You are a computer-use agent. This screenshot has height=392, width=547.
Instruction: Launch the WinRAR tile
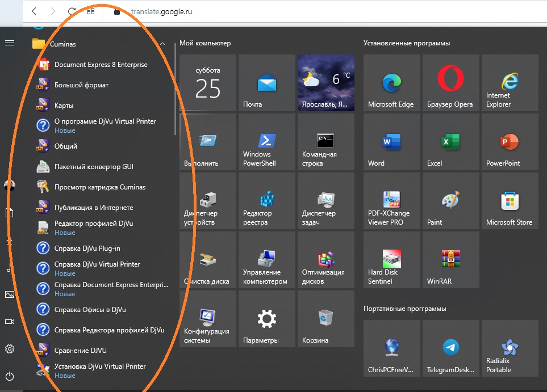tap(450, 260)
